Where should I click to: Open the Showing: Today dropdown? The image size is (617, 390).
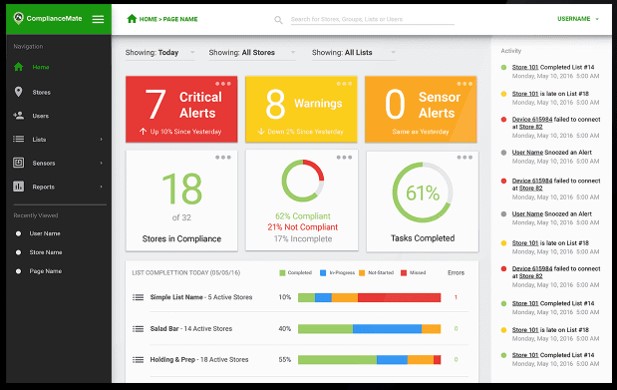pos(160,53)
